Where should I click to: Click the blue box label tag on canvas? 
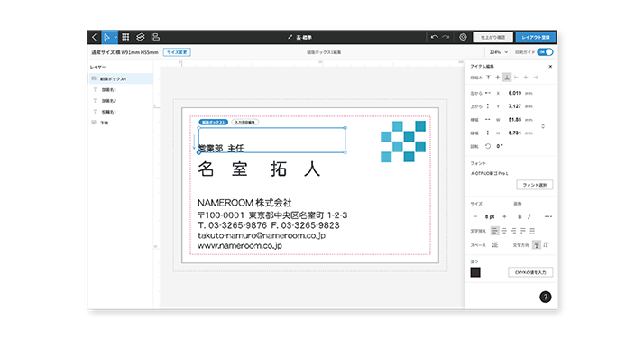(x=213, y=123)
